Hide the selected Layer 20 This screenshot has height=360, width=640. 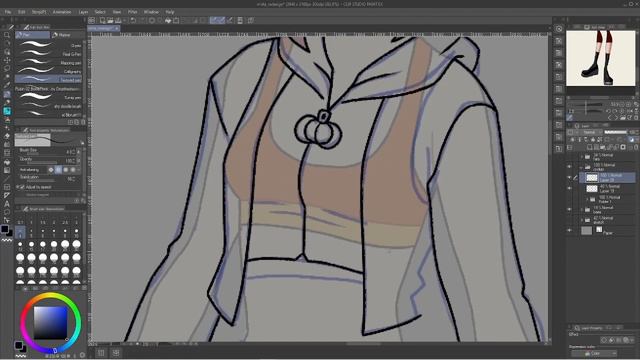point(569,177)
